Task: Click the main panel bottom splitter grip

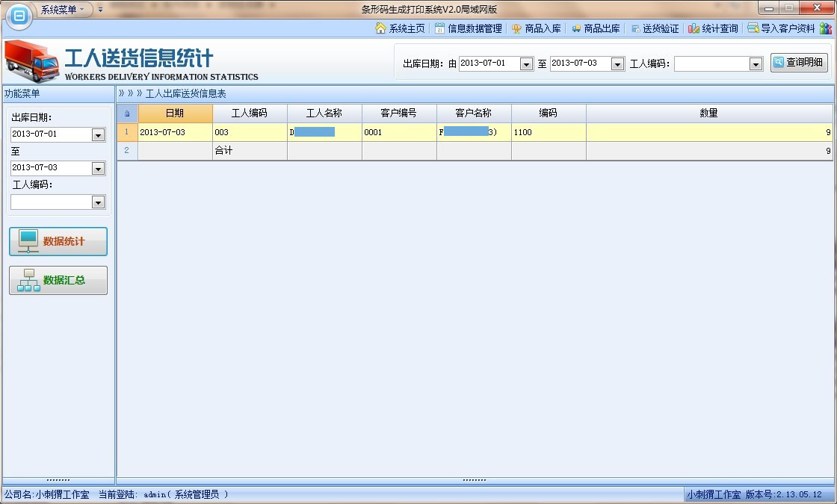Action: (x=475, y=480)
